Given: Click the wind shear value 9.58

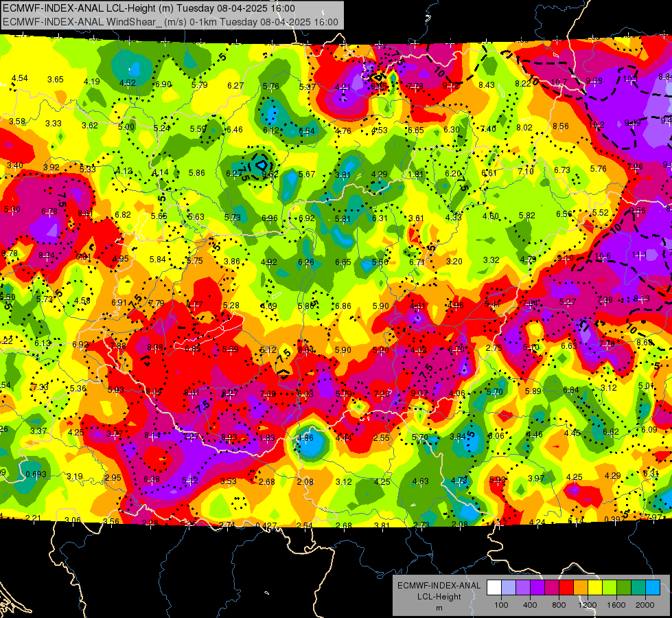Looking at the screenshot, I should (594, 81).
